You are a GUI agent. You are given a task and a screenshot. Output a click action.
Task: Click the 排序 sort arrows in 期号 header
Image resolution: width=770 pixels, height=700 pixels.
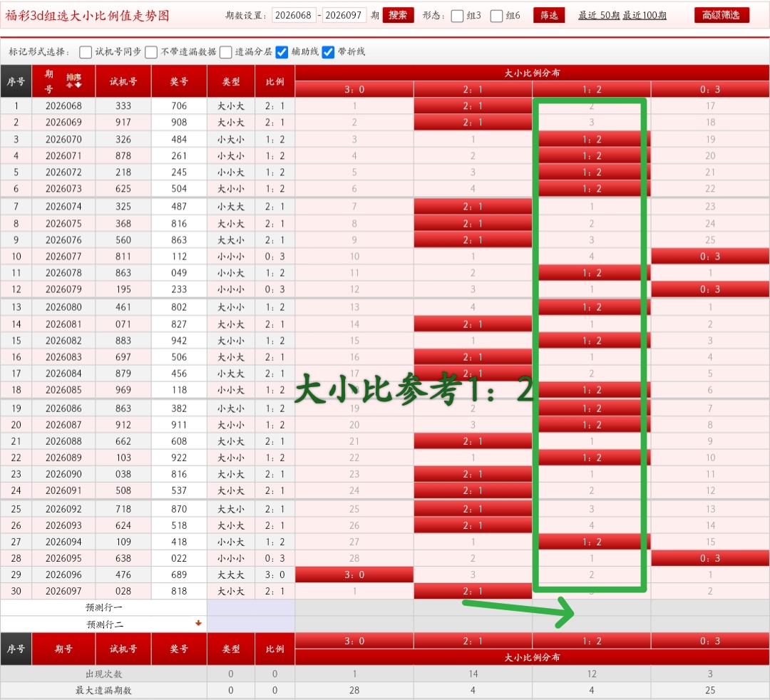click(x=73, y=81)
